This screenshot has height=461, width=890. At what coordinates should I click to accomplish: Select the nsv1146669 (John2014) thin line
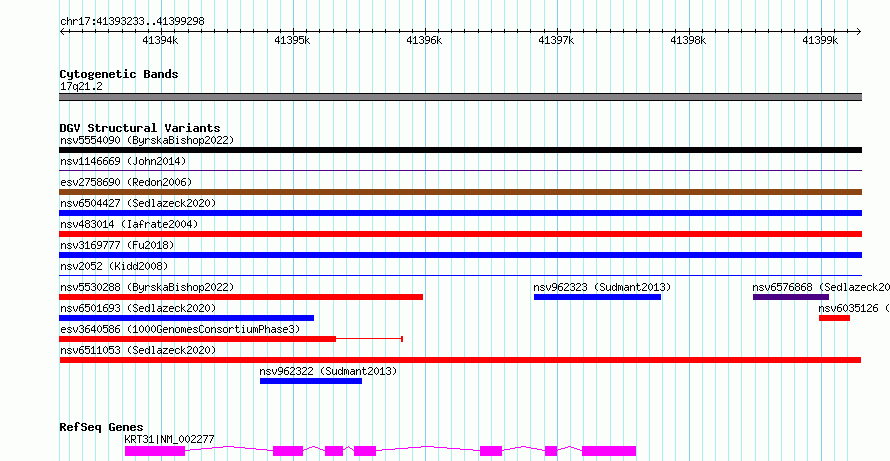coord(460,170)
